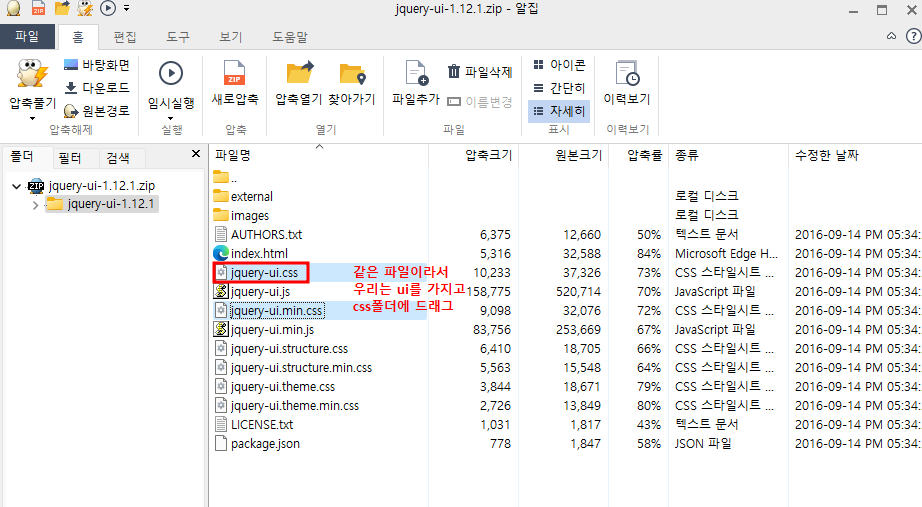Screen dimensions: 922x507
Task: Switch to 간단히 list view
Action: coord(559,88)
